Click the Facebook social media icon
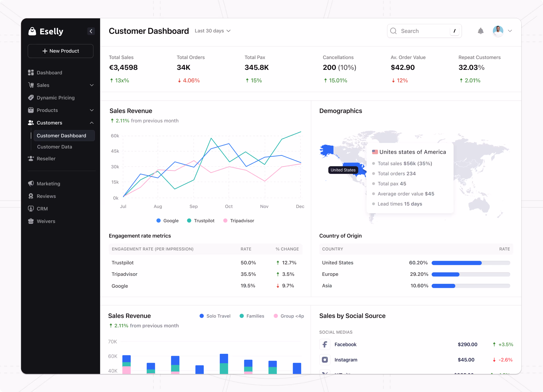 pos(325,344)
